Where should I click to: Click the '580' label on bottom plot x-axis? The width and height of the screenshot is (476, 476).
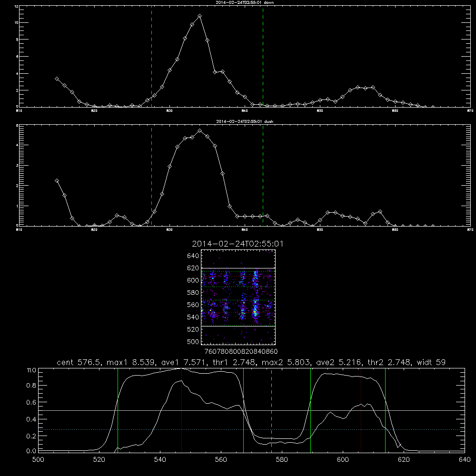point(282,460)
